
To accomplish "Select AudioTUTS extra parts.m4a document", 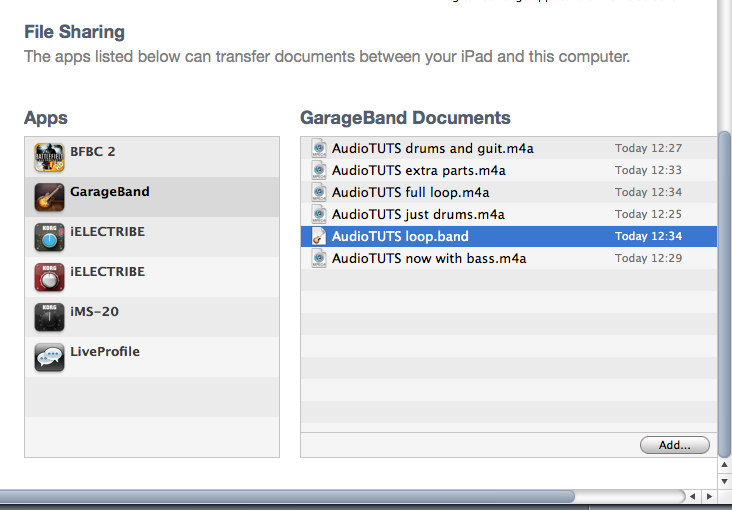I will pyautogui.click(x=509, y=170).
